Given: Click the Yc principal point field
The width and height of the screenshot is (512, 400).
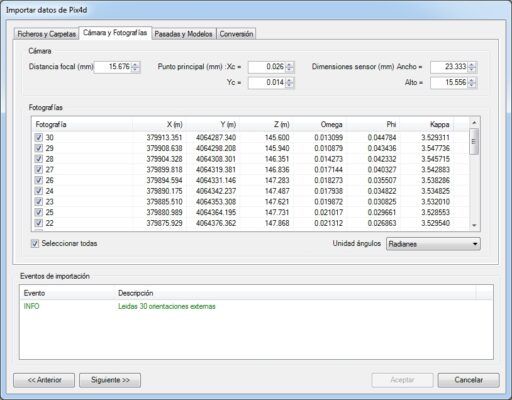Looking at the screenshot, I should click(267, 82).
